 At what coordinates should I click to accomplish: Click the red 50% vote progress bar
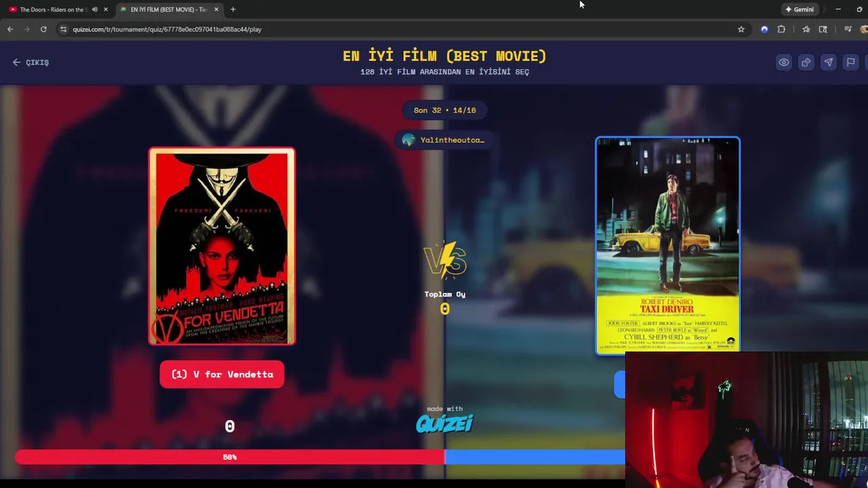pyautogui.click(x=230, y=457)
